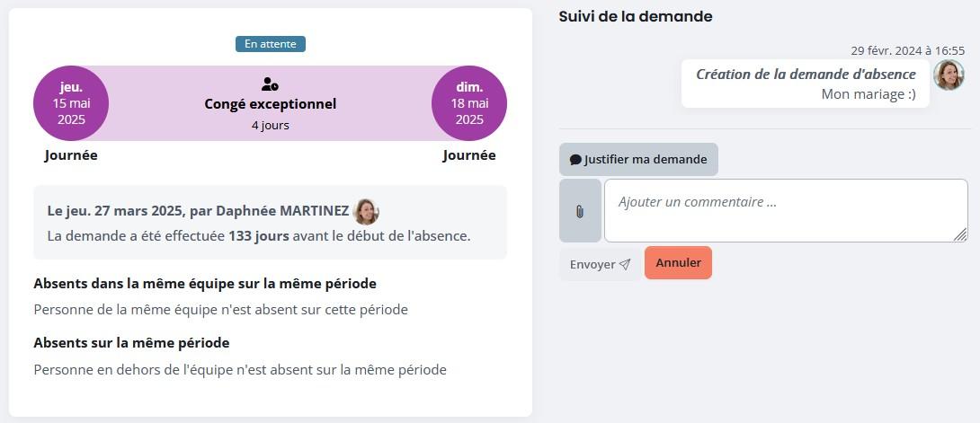Click Justifier ma demande button
The image size is (980, 423).
(638, 159)
